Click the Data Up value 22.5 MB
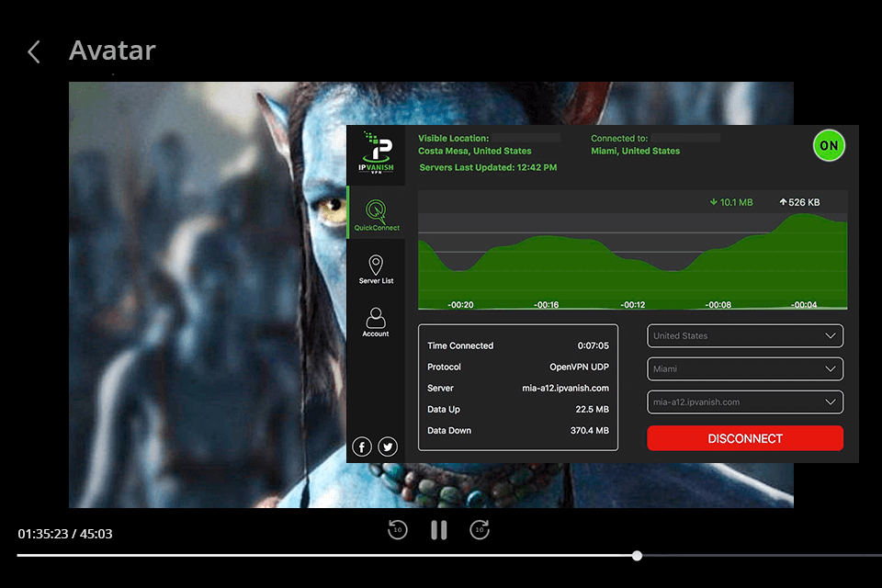The width and height of the screenshot is (882, 588). 592,409
